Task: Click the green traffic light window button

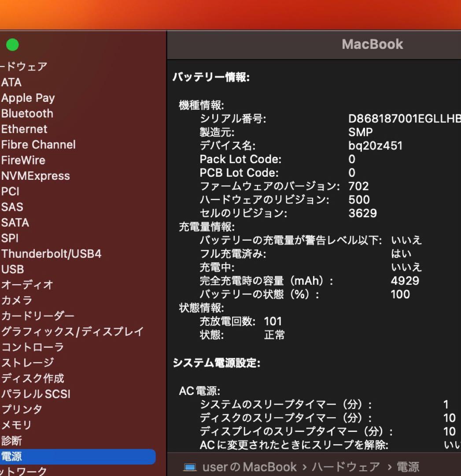Action: (12, 45)
